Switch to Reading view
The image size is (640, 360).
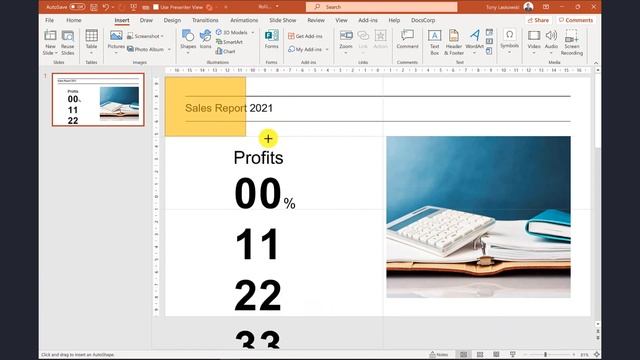496,355
